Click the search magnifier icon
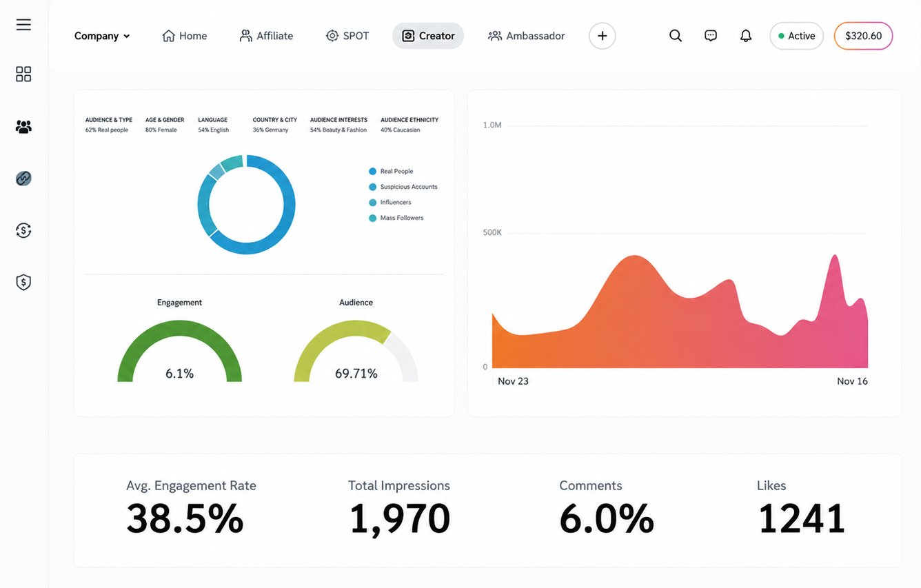921x588 pixels. [676, 36]
